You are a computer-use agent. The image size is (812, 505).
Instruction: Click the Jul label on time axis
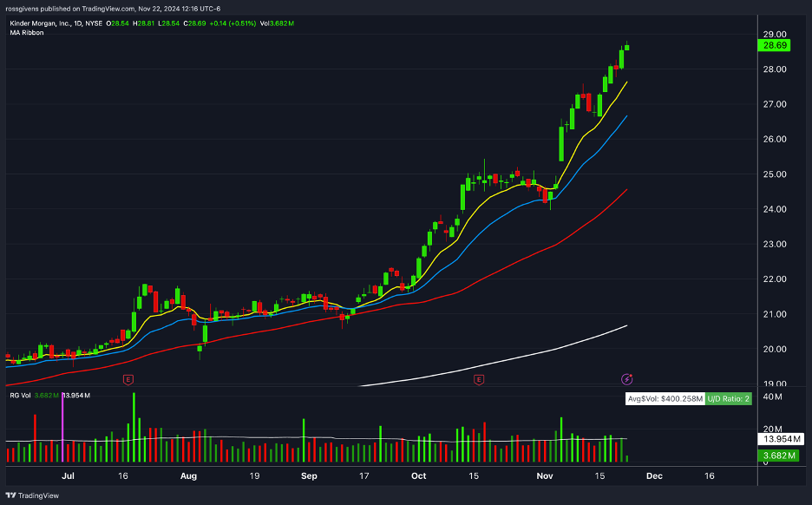pyautogui.click(x=68, y=476)
